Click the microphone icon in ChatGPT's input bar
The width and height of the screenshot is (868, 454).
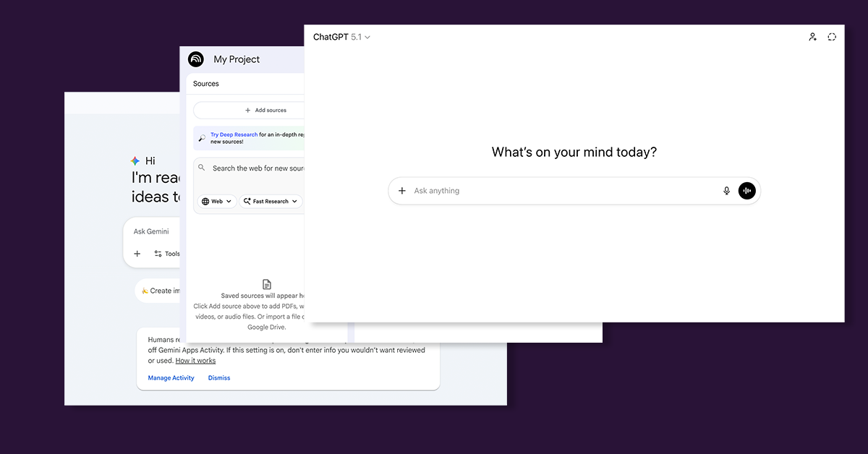click(726, 190)
